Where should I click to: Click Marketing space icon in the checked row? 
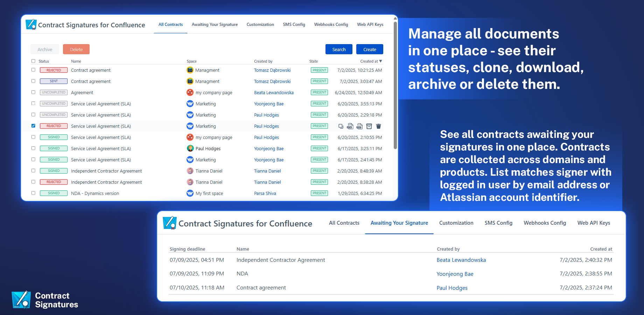[190, 126]
